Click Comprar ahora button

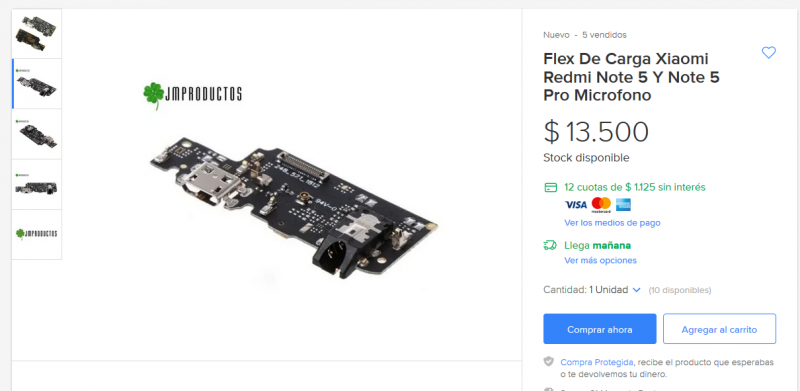click(x=599, y=329)
